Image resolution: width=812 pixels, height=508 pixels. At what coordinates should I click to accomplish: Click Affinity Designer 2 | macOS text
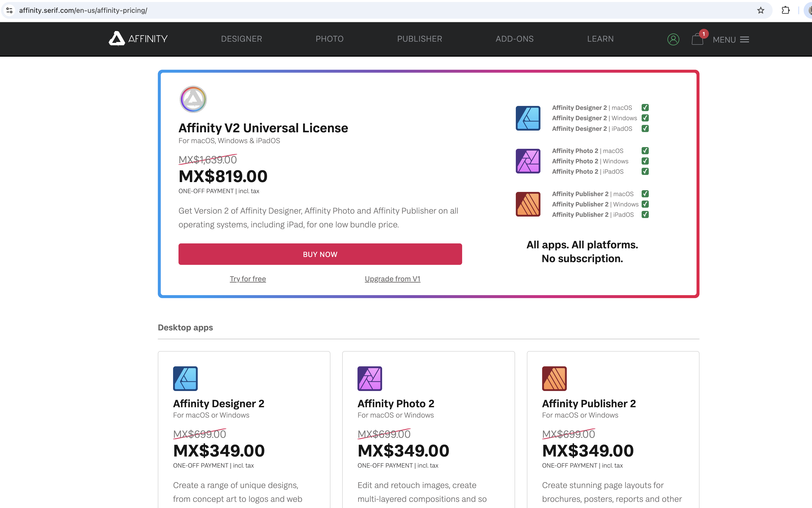tap(592, 107)
